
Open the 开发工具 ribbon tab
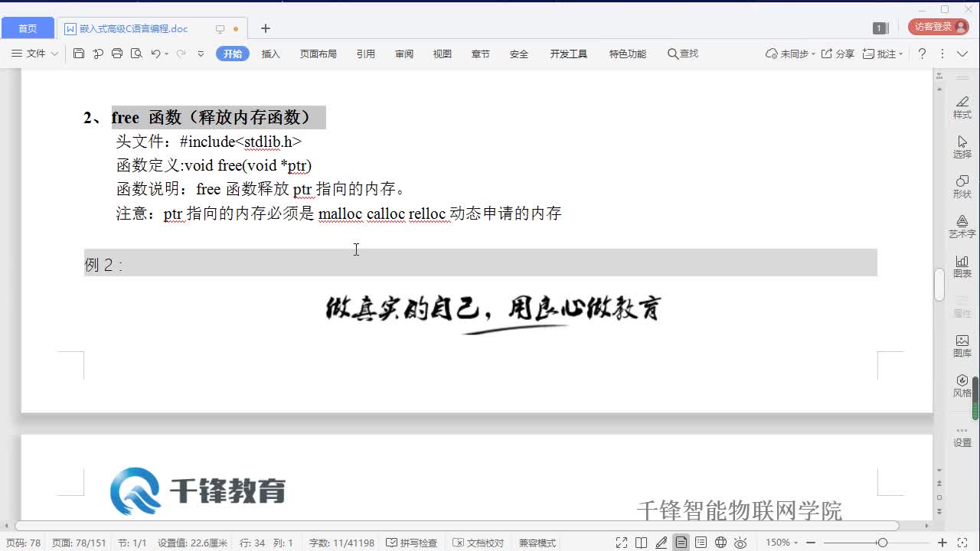point(569,54)
